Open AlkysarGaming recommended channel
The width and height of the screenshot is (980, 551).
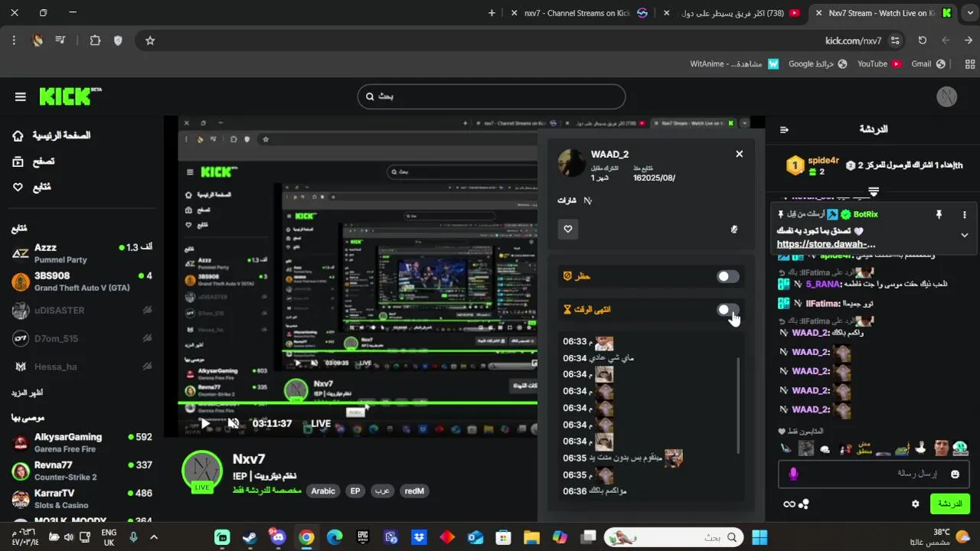82,442
